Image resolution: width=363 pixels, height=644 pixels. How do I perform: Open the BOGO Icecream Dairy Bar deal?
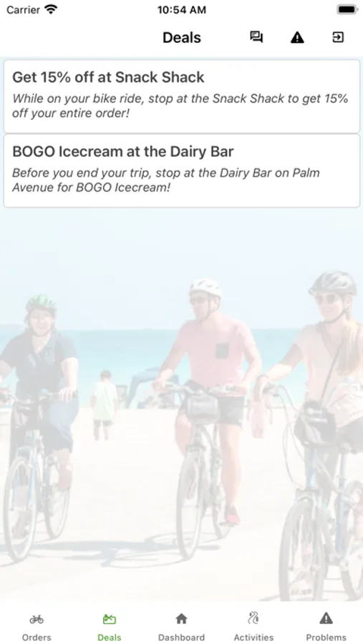(181, 171)
